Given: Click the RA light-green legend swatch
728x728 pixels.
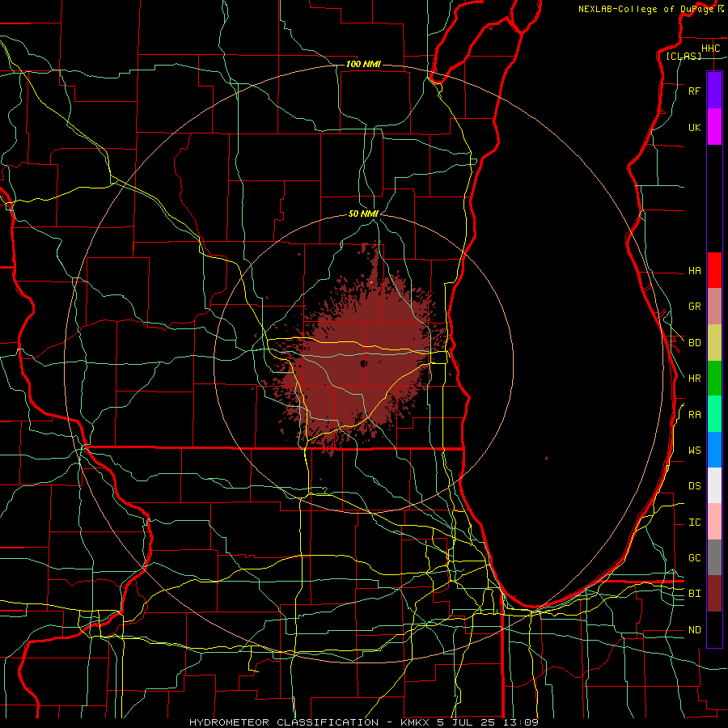Looking at the screenshot, I should pyautogui.click(x=714, y=414).
